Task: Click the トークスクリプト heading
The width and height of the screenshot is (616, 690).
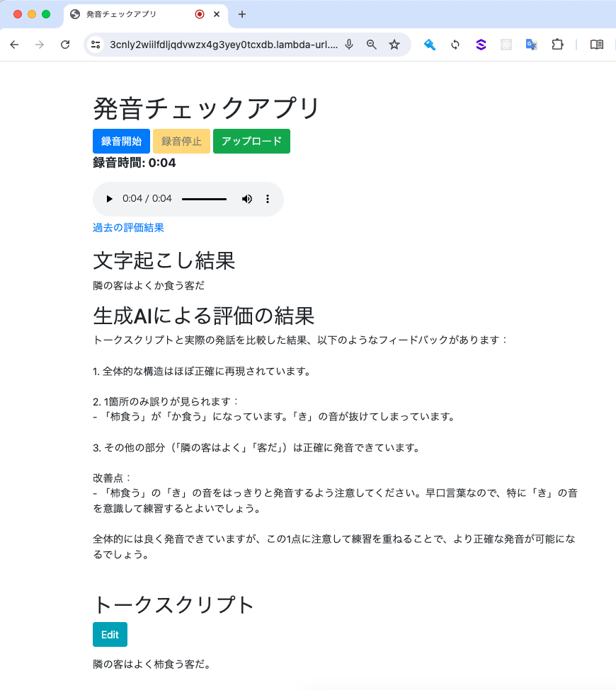Action: (x=173, y=604)
